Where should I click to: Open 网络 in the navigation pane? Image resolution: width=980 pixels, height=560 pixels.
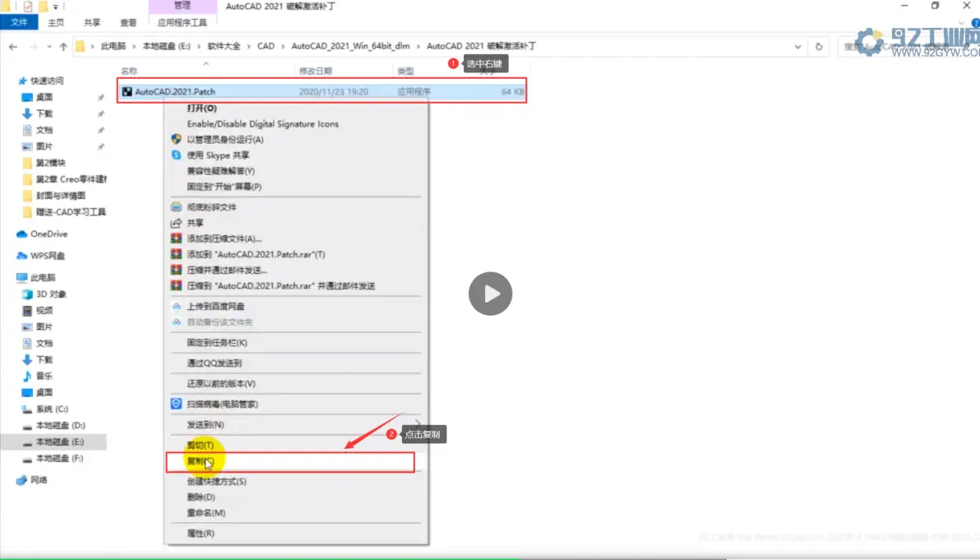pos(38,480)
